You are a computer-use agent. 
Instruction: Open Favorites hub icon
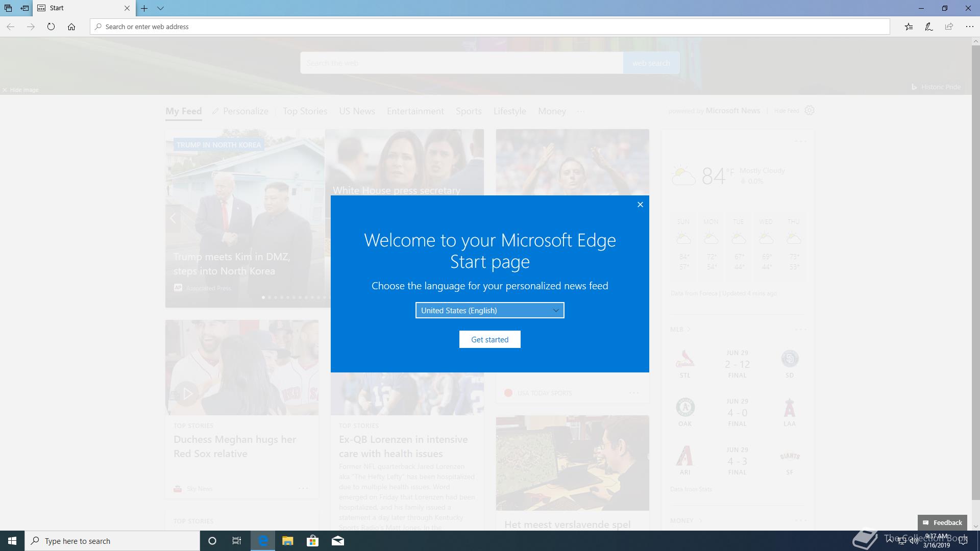(x=909, y=27)
